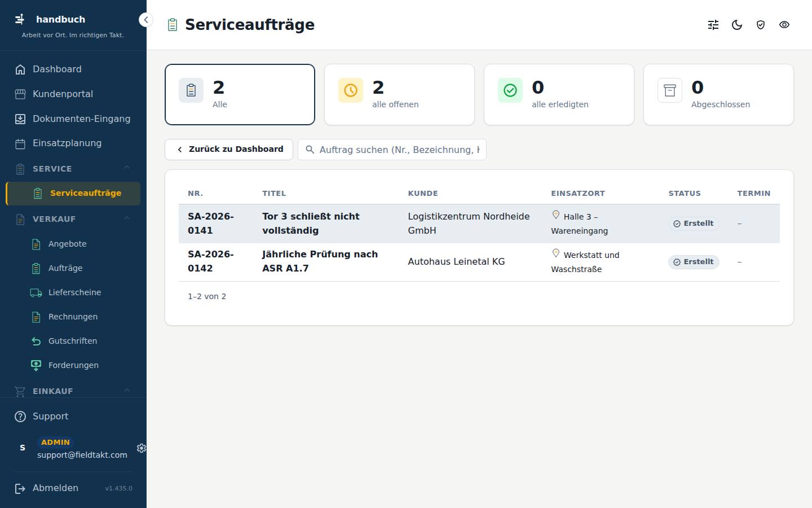Filter by the alle erledigten card
This screenshot has width=812, height=508.
(559, 94)
